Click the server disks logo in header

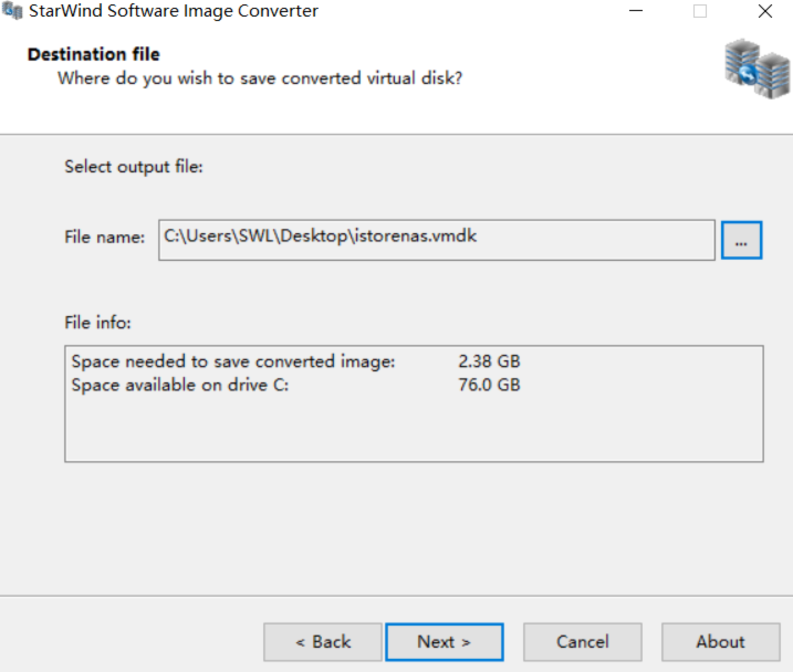(x=757, y=69)
